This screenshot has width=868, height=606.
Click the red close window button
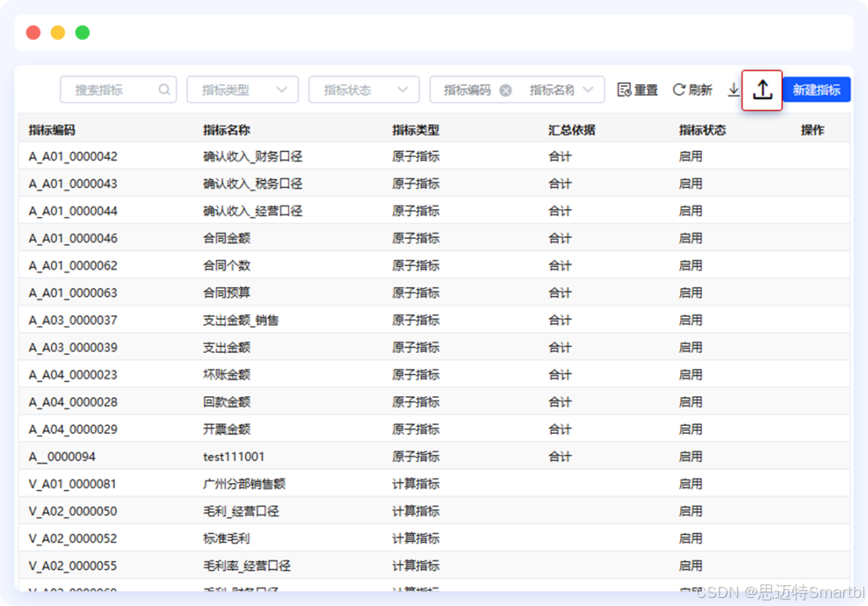[33, 33]
